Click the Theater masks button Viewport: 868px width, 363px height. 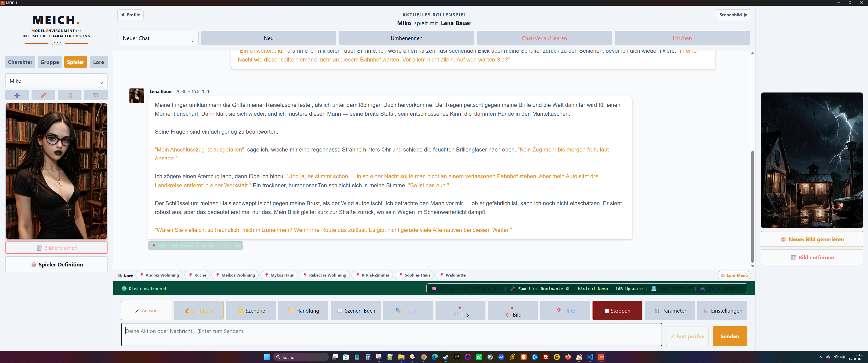(x=408, y=311)
